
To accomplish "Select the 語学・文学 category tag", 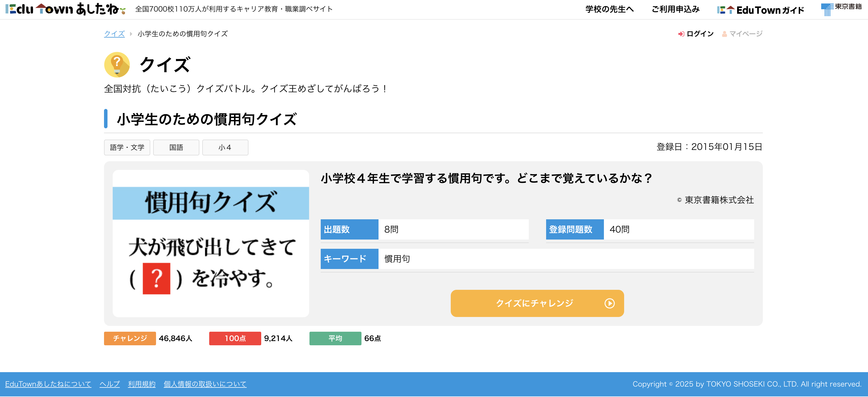I will click(x=127, y=148).
